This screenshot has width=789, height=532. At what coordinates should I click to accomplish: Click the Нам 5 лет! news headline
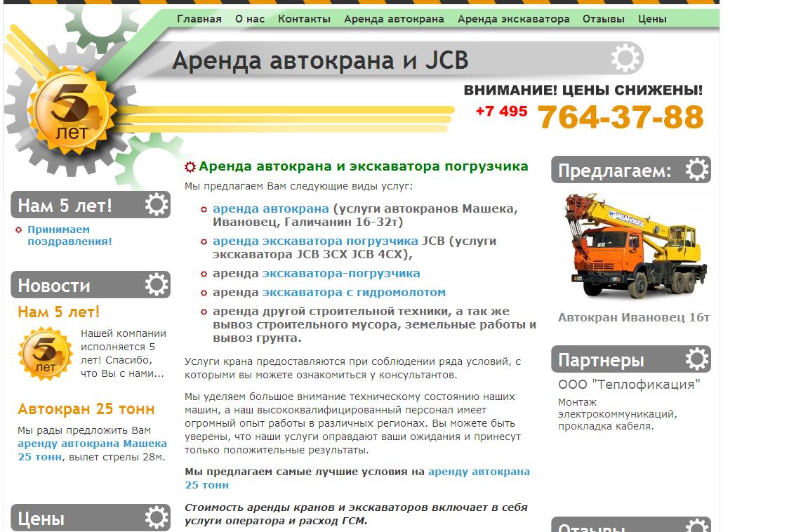tap(58, 312)
